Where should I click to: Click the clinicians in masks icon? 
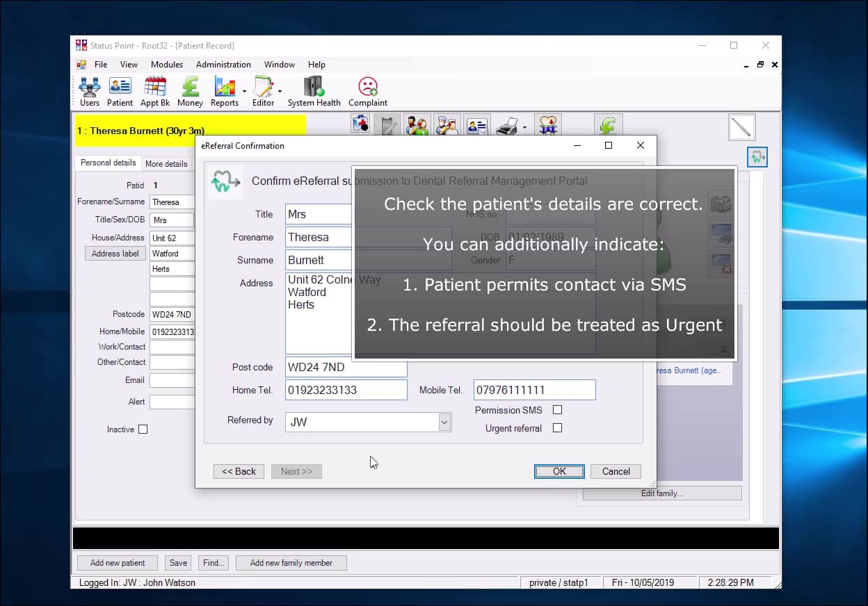(x=447, y=125)
